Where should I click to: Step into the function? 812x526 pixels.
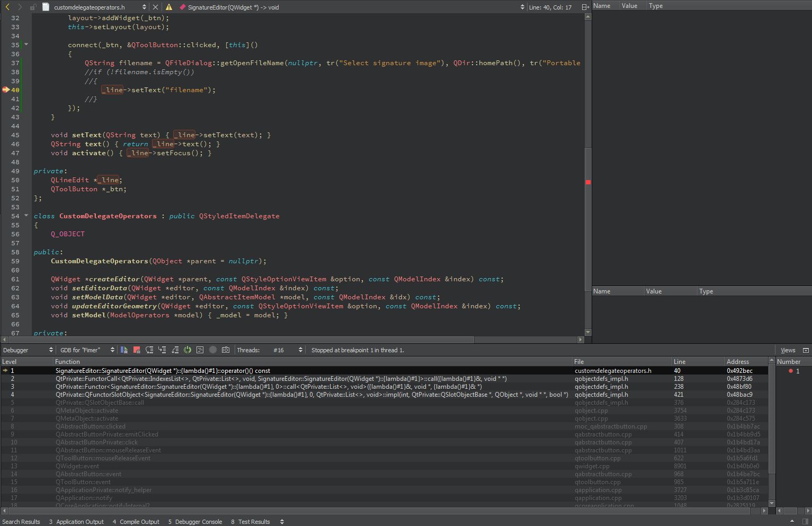[162, 350]
